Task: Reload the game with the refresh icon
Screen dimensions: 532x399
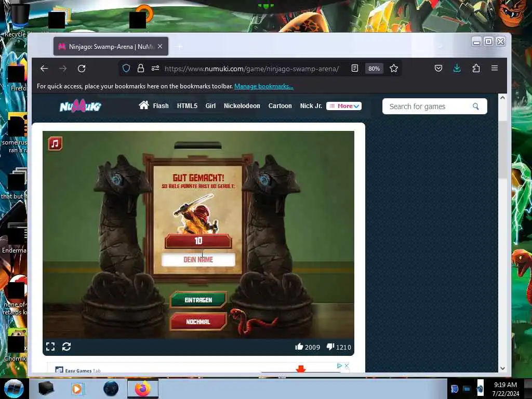Action: point(66,347)
